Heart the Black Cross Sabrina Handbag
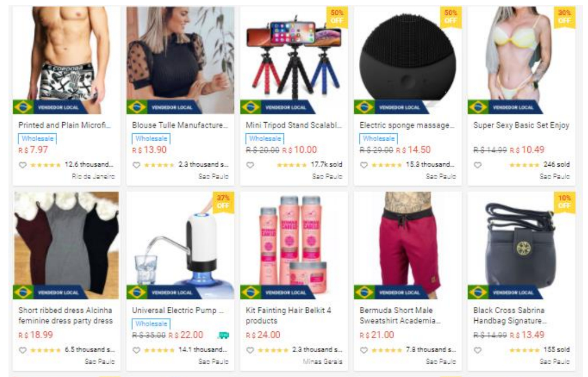Viewport: 588px width, 377px height. [x=477, y=350]
